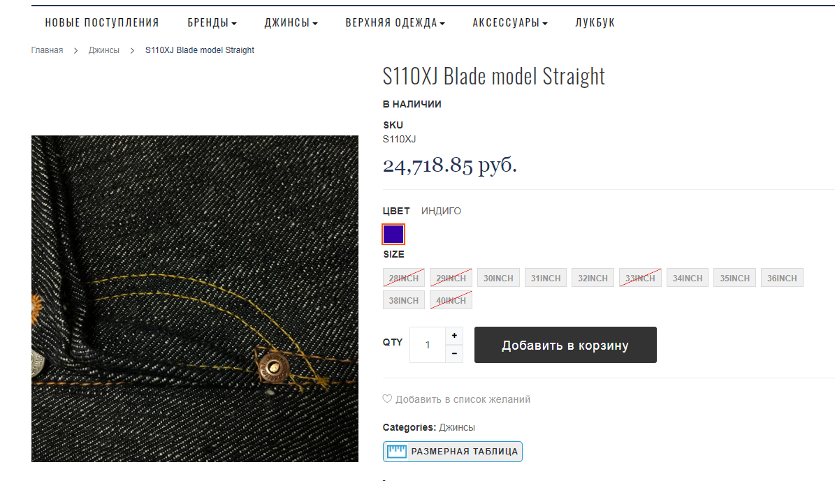Go to НОВЫЕ ПОСТУПЛЕНИЯ

(102, 23)
